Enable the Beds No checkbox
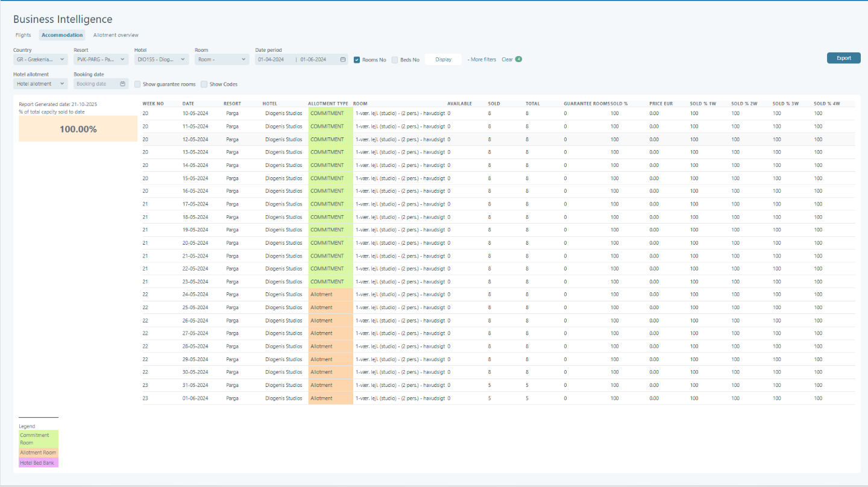The width and height of the screenshot is (868, 487). click(395, 60)
